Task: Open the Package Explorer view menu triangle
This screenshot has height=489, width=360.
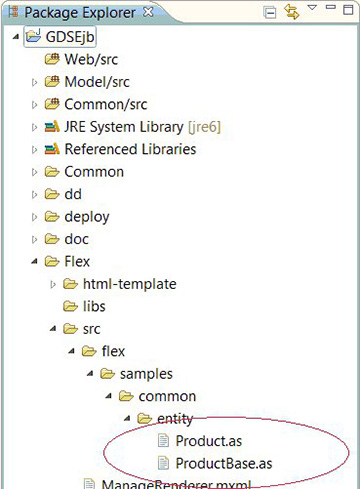Action: click(x=312, y=7)
